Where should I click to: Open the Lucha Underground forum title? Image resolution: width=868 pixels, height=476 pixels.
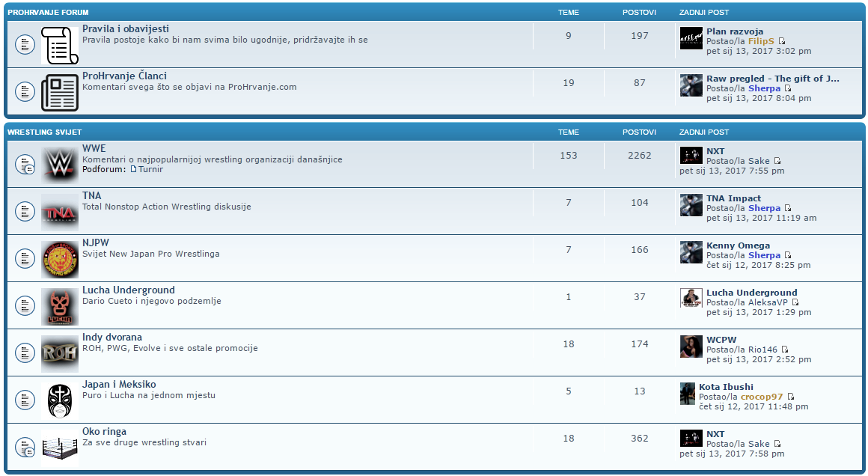129,290
